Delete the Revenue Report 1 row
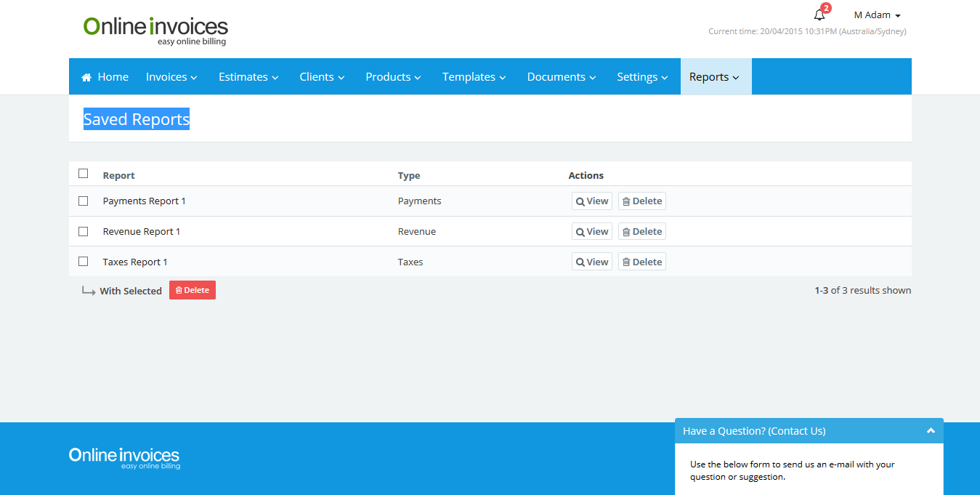The image size is (980, 495). 641,232
